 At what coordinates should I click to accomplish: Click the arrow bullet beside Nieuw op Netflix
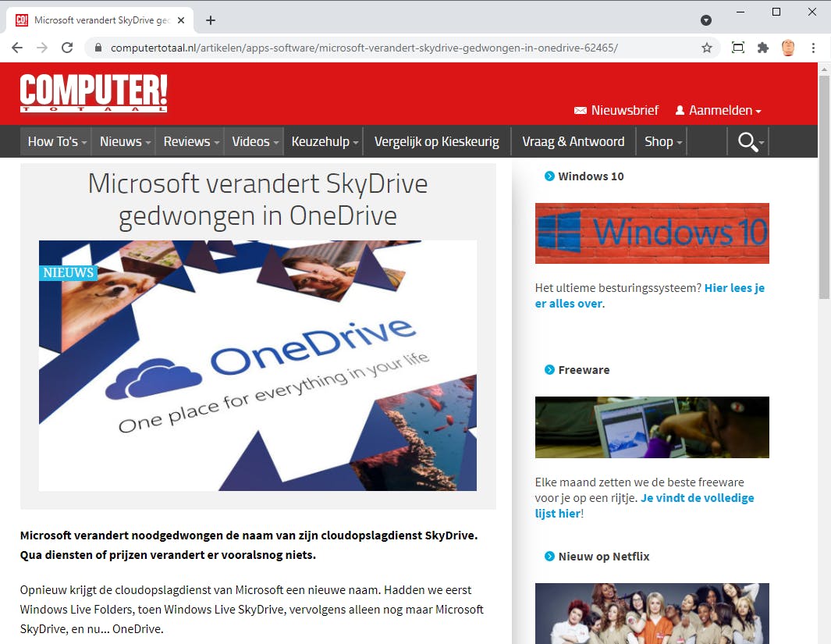549,557
